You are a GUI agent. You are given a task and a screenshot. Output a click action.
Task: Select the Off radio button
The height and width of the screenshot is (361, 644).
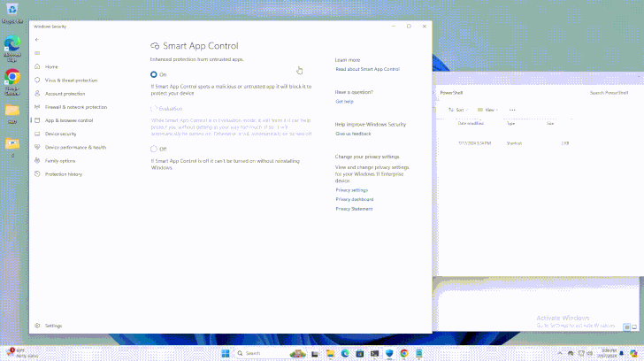[x=154, y=149]
